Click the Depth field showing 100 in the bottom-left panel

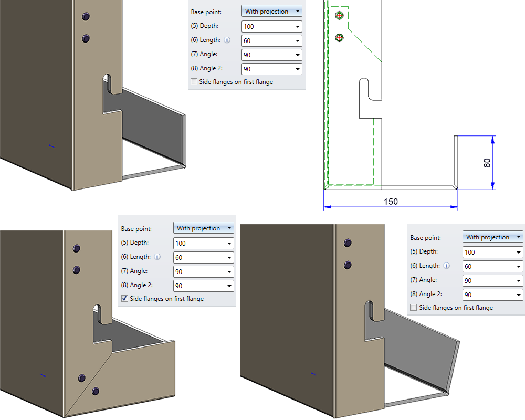204,244
